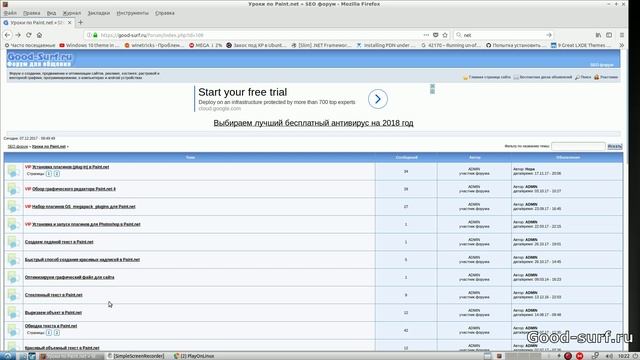This screenshot has height=360, width=640.
Task: Open a new tab with plus button
Action: (80, 22)
